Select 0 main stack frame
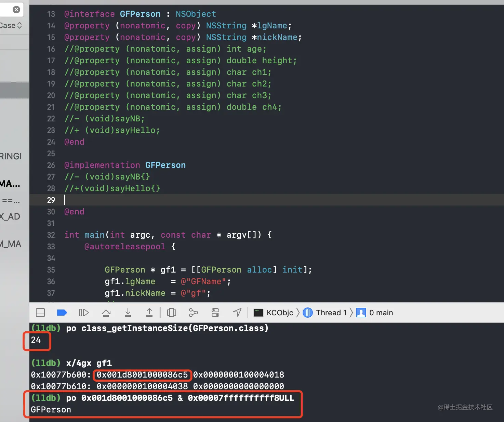 375,313
